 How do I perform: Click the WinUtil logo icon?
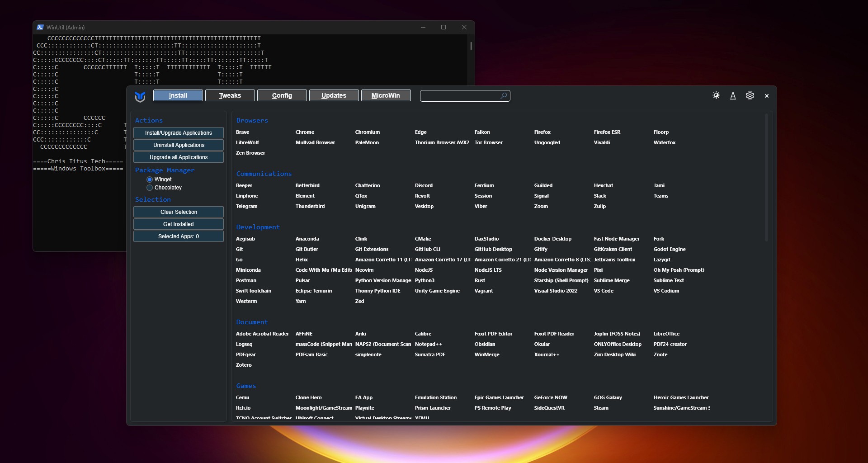coord(140,96)
